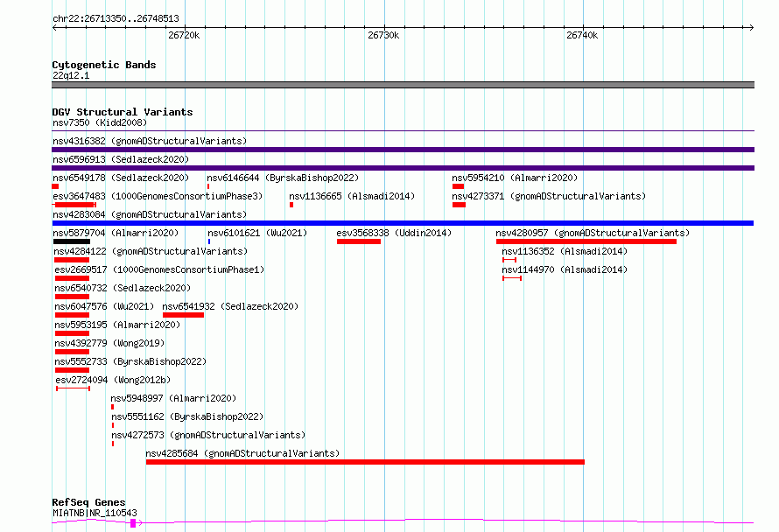
Task: Click the magenta MIATNB exon block
Action: point(133,523)
